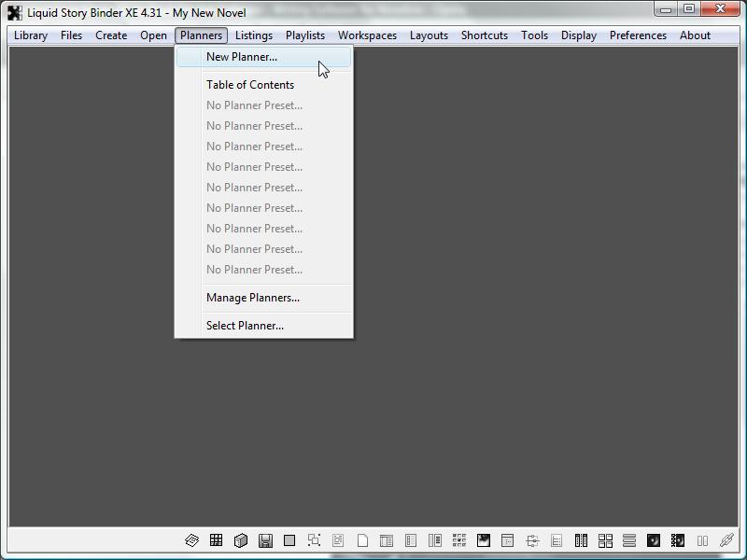Image resolution: width=747 pixels, height=560 pixels.
Task: Click the 3D cube icon in bottom toolbar
Action: point(240,540)
